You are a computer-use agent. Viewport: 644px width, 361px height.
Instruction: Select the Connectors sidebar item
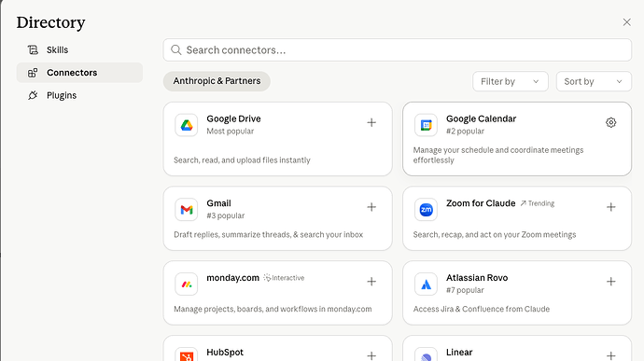(x=79, y=73)
